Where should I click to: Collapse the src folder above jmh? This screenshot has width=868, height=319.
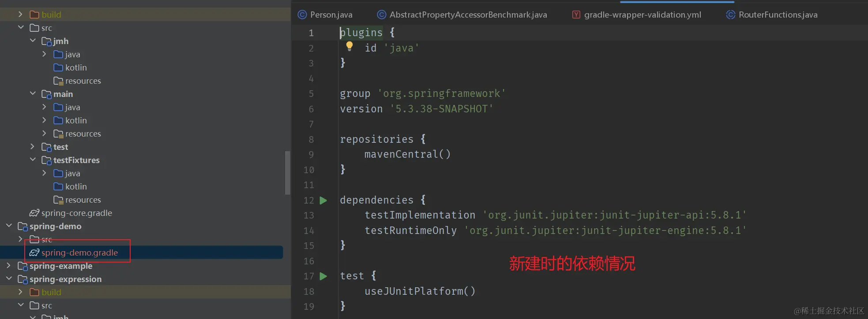click(20, 28)
